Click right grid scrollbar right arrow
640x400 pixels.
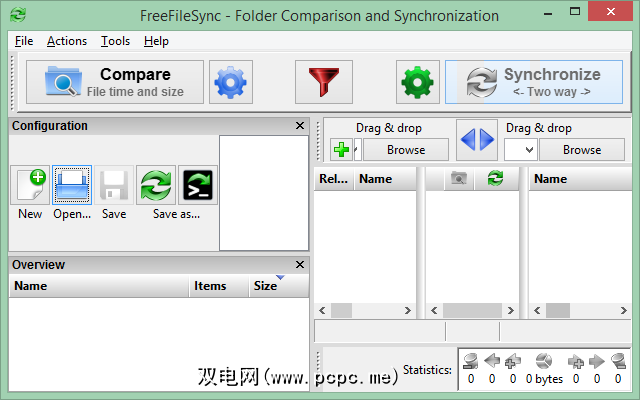pyautogui.click(x=623, y=311)
